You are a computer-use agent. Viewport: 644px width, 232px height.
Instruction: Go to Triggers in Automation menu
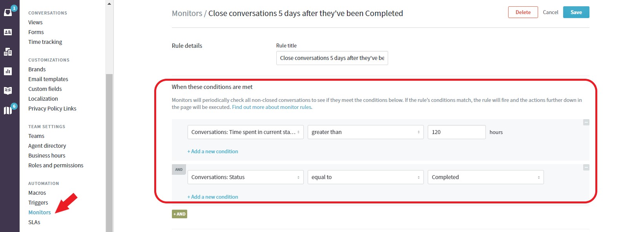(38, 203)
